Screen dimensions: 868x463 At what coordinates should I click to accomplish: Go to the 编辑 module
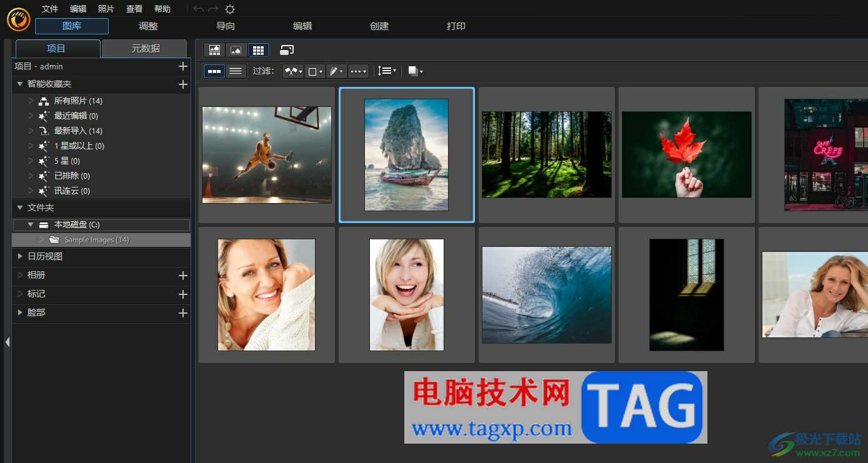pyautogui.click(x=302, y=26)
